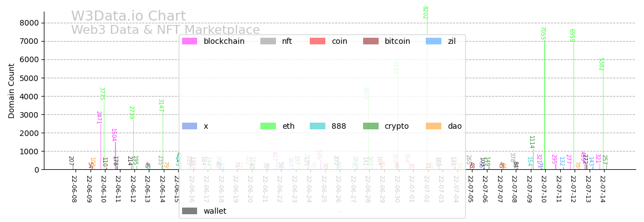Viewport: 644px width, 222px height.
Task: Click the '888' legend label
Action: [340, 126]
